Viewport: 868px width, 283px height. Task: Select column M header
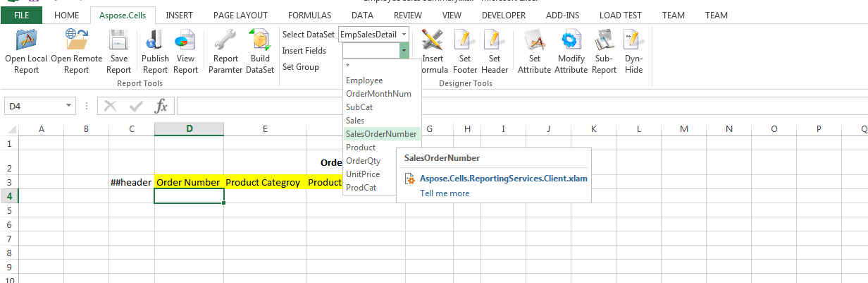click(684, 129)
